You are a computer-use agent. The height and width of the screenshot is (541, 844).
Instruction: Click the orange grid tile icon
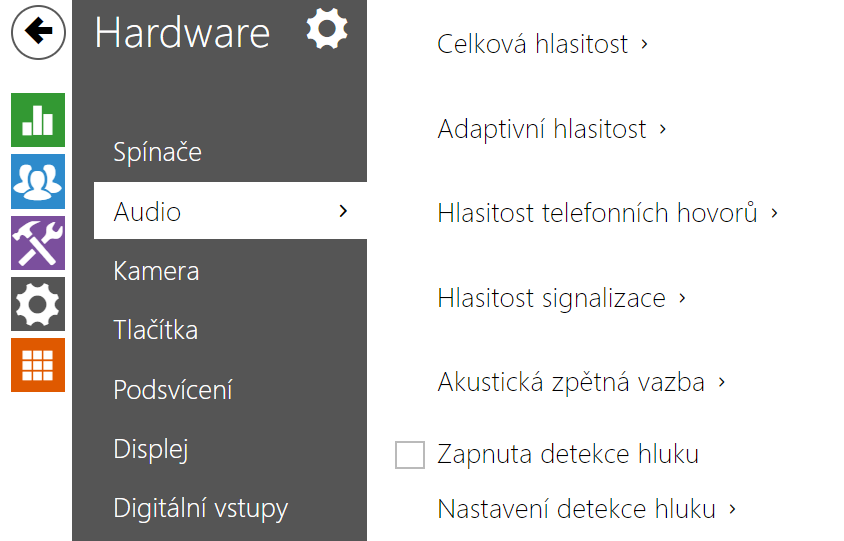click(x=38, y=365)
